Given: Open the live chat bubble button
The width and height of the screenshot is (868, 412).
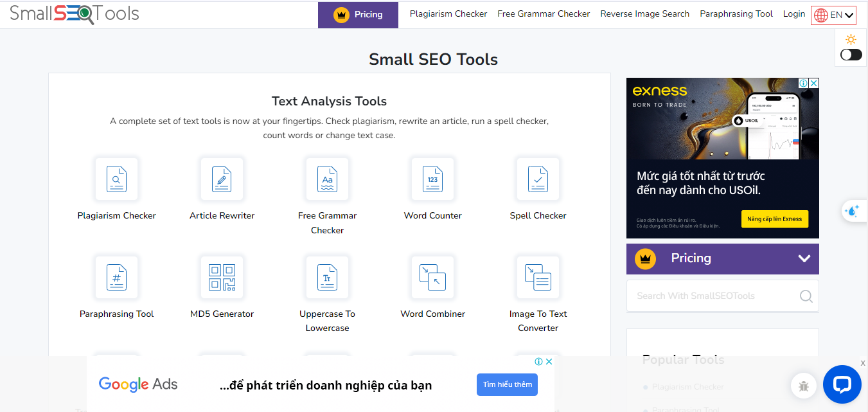Looking at the screenshot, I should point(841,384).
